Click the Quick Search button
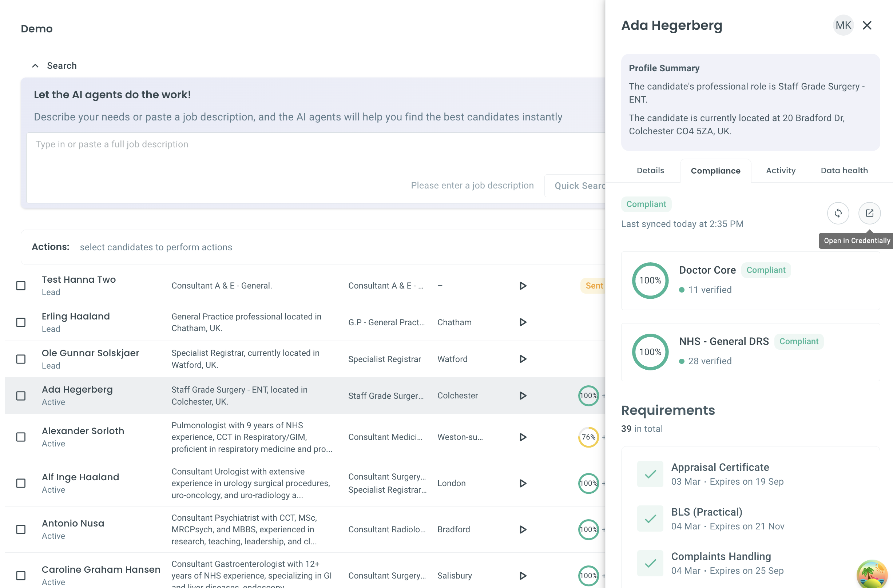This screenshot has width=893, height=588. click(x=578, y=186)
